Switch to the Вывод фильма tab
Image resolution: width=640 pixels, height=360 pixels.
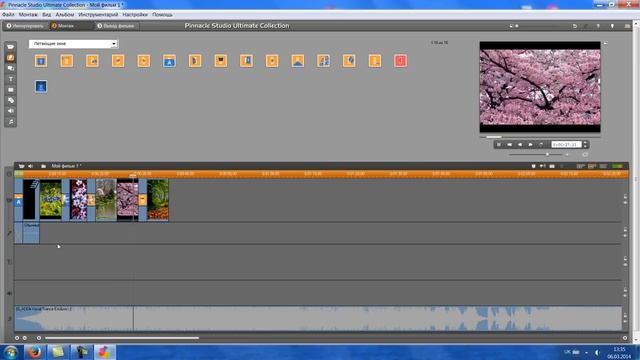pos(116,26)
